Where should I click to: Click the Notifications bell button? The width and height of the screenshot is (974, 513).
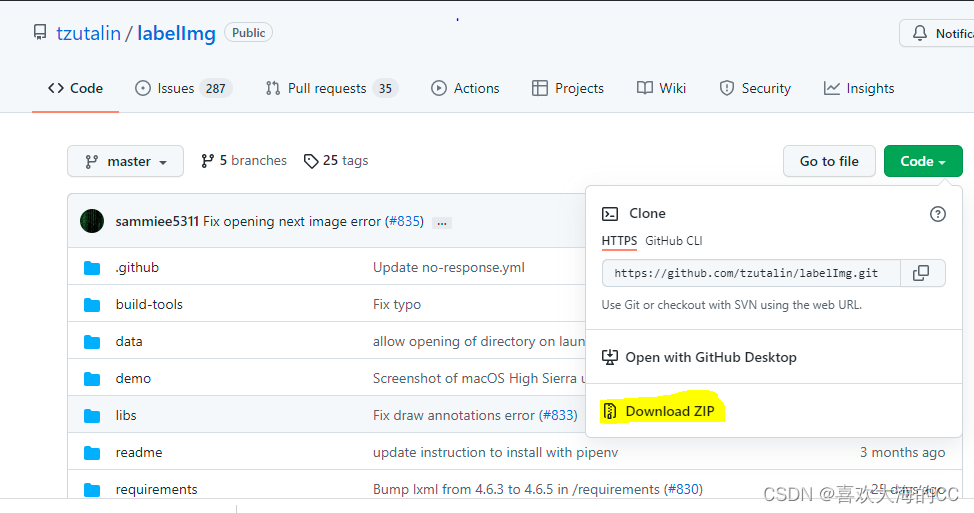(937, 34)
